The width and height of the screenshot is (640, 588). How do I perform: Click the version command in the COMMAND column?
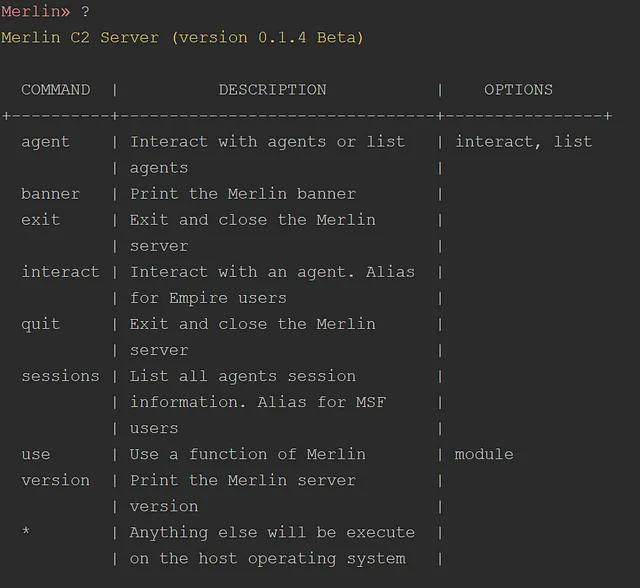point(55,479)
